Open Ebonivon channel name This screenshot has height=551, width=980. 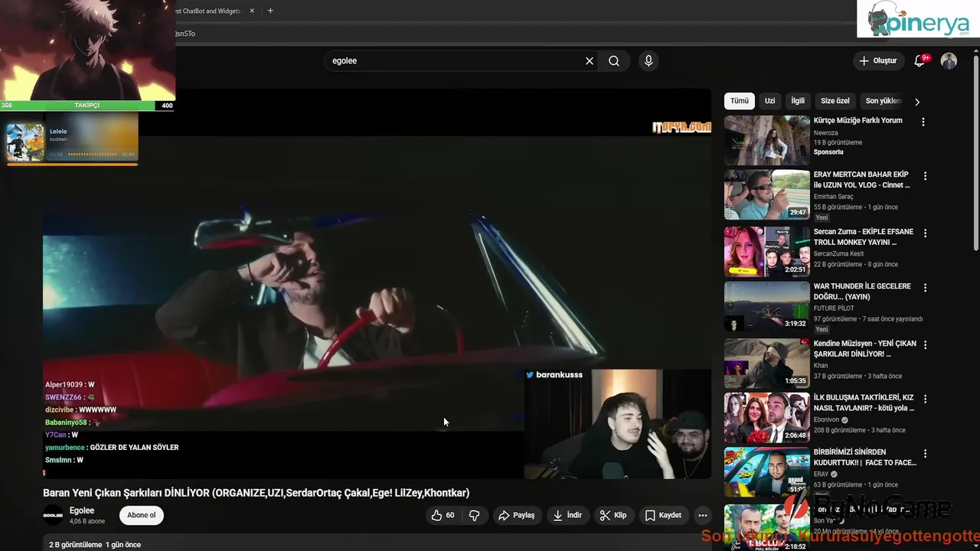pyautogui.click(x=827, y=420)
